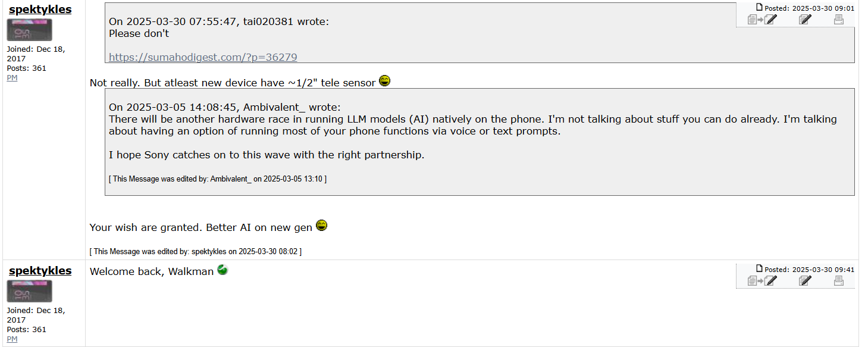Click the "Welcome back, Walkman" post text
Image resolution: width=868 pixels, height=347 pixels.
click(x=151, y=271)
